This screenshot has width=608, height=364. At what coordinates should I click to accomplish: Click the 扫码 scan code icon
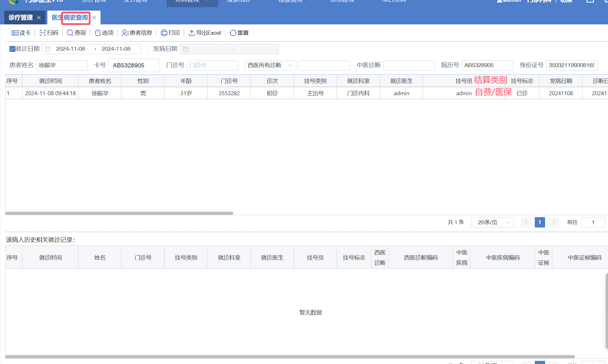coord(43,33)
